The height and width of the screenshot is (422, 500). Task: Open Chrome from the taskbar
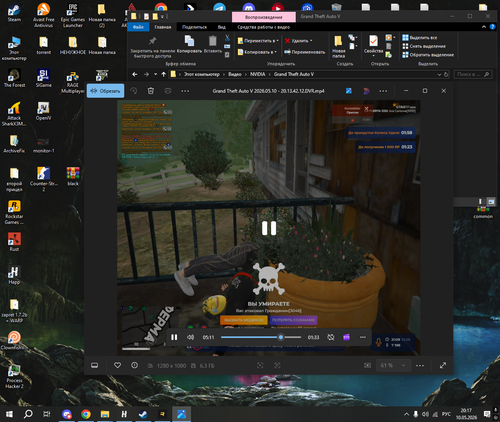(x=86, y=414)
